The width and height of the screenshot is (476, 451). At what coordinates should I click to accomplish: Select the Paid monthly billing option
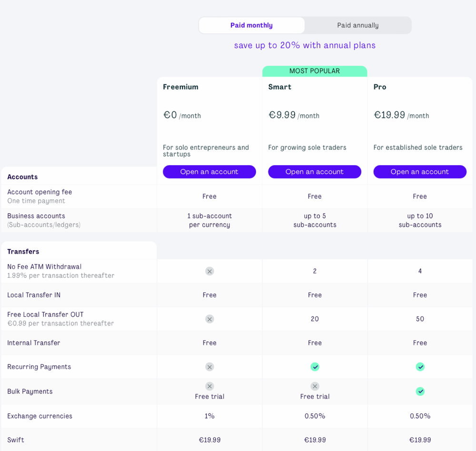[251, 25]
